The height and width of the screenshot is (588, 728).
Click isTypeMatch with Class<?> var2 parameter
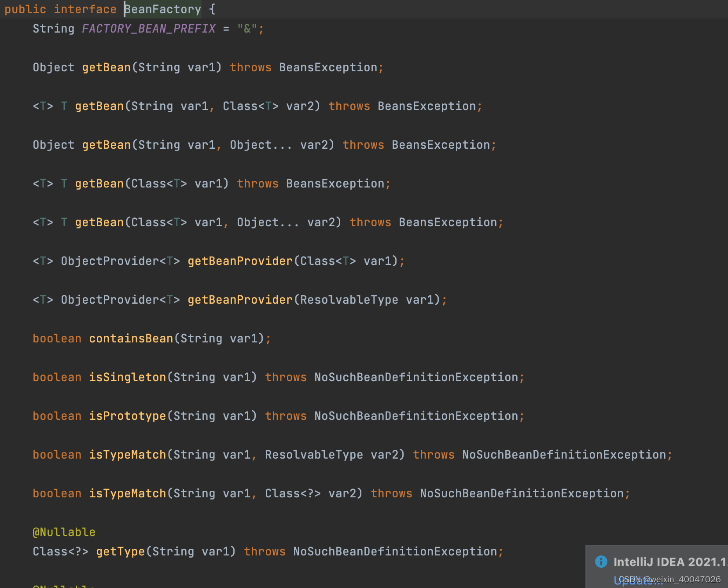coord(128,493)
